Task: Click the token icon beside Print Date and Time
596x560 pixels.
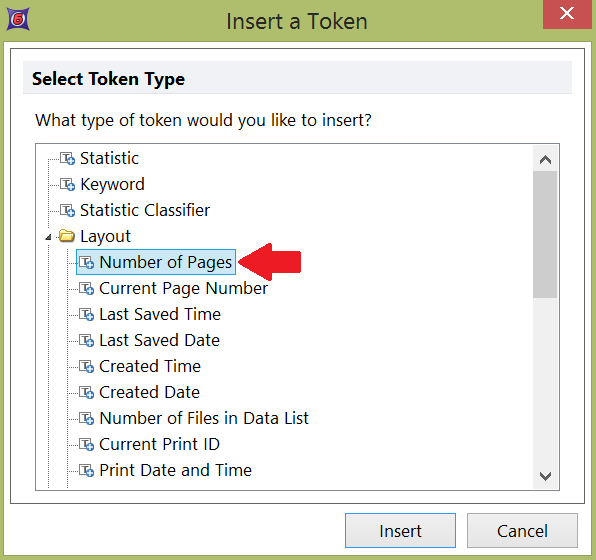Action: click(x=86, y=470)
